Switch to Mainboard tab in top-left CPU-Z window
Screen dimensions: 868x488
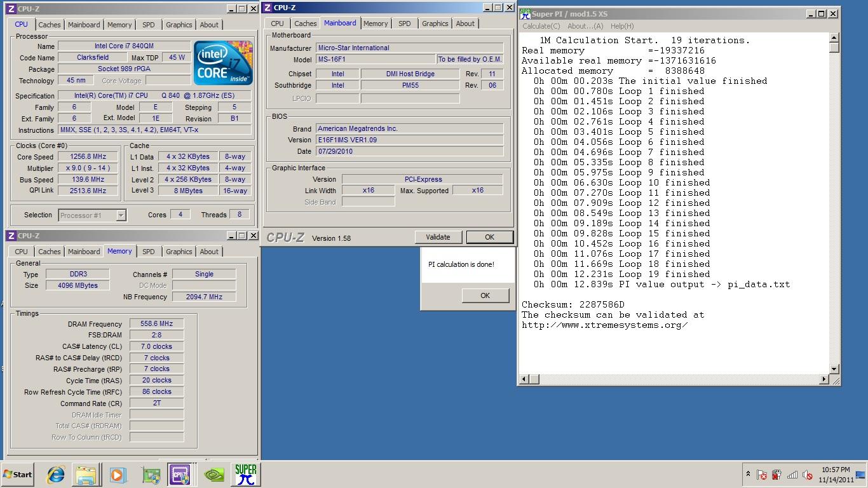84,25
